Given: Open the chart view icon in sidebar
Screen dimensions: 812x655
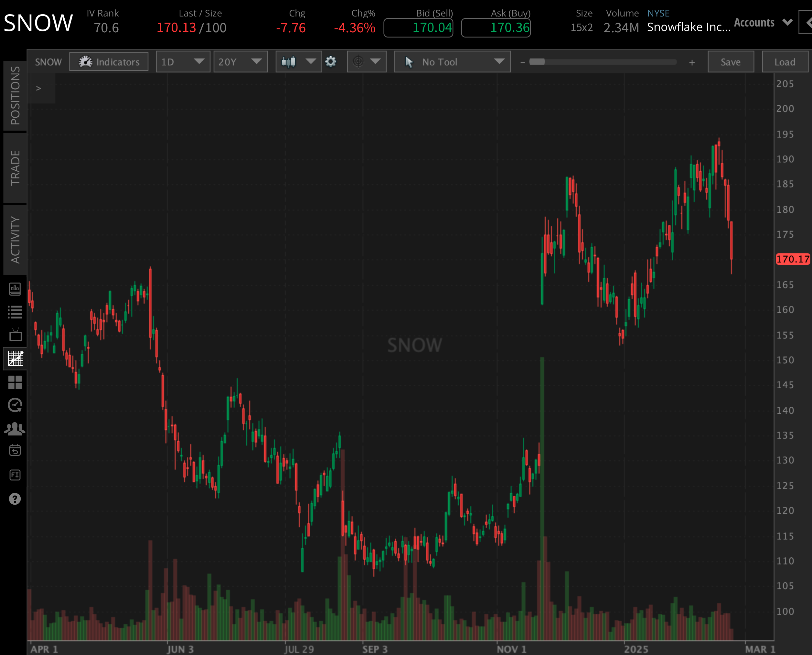Looking at the screenshot, I should pos(15,359).
